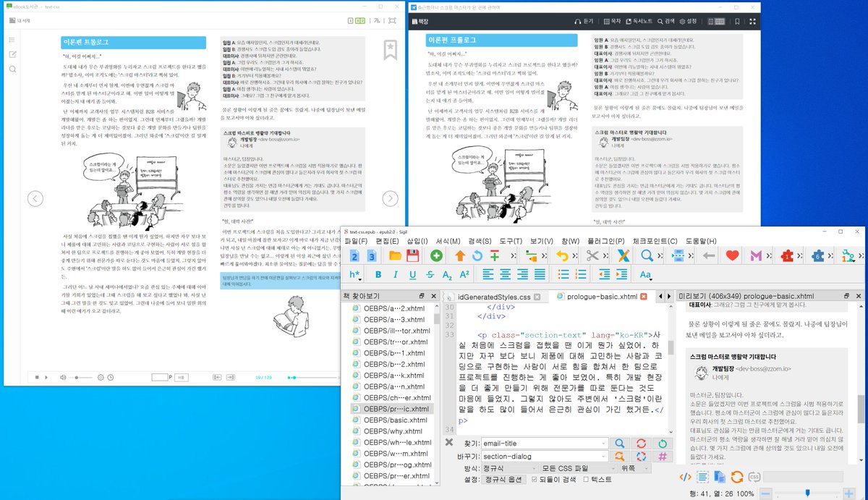This screenshot has height=500, width=868.
Task: Center align text in Sigil
Action: tap(506, 274)
